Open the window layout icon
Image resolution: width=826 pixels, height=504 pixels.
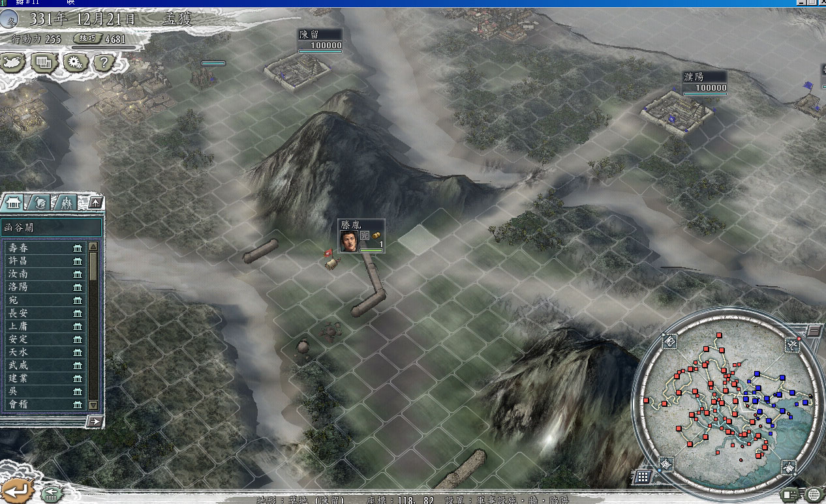(x=44, y=63)
